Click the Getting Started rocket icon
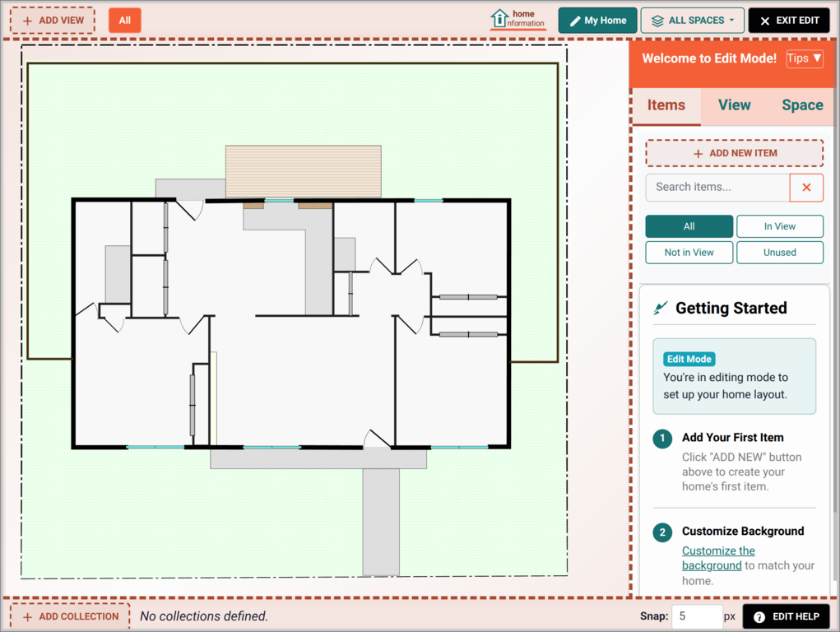The width and height of the screenshot is (840, 632). click(x=661, y=308)
